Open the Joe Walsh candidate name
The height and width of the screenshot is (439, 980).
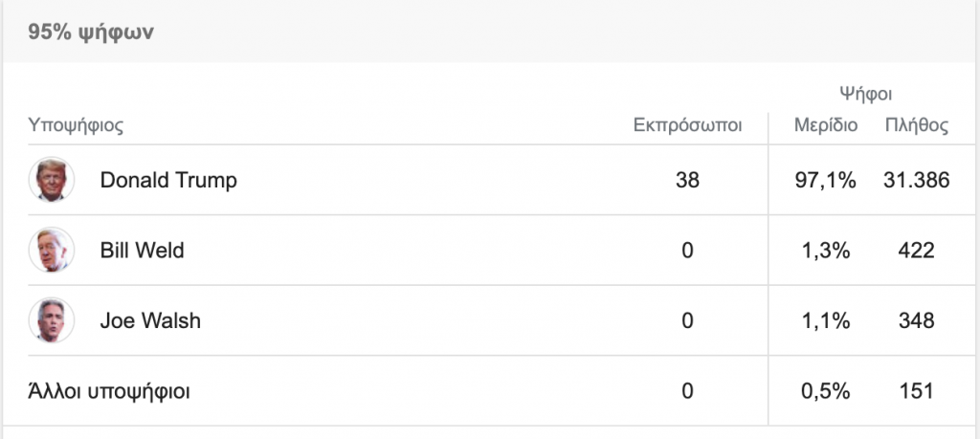[x=150, y=320]
